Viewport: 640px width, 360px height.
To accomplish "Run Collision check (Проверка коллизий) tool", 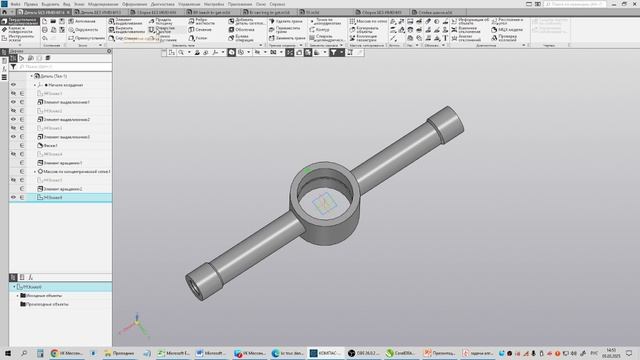I will [504, 38].
